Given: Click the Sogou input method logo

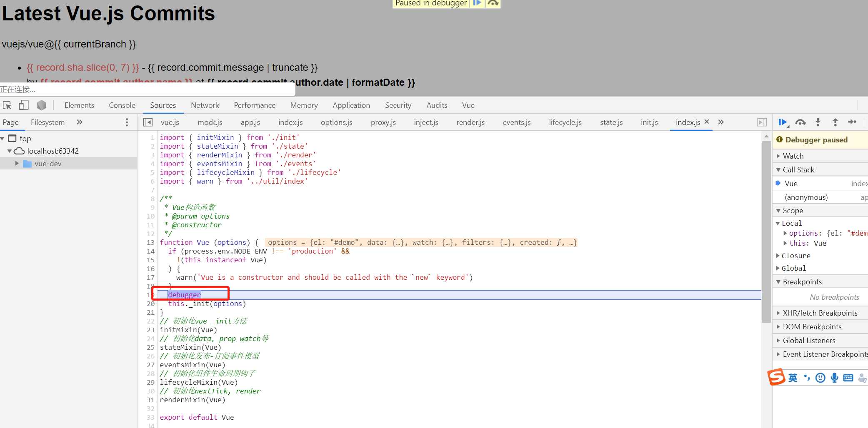Looking at the screenshot, I should tap(776, 377).
